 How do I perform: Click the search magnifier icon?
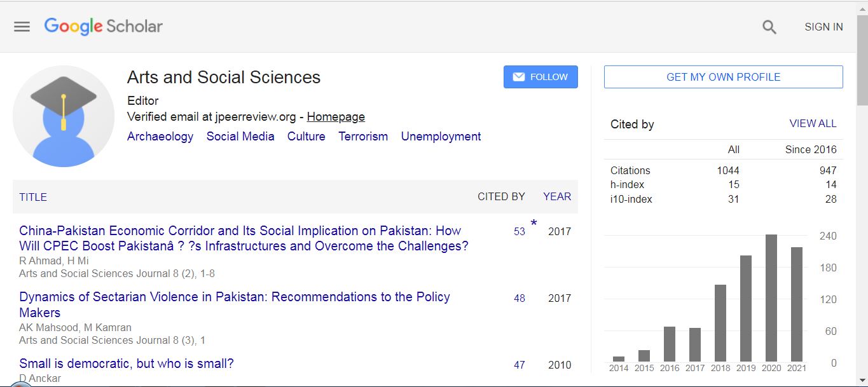[769, 27]
